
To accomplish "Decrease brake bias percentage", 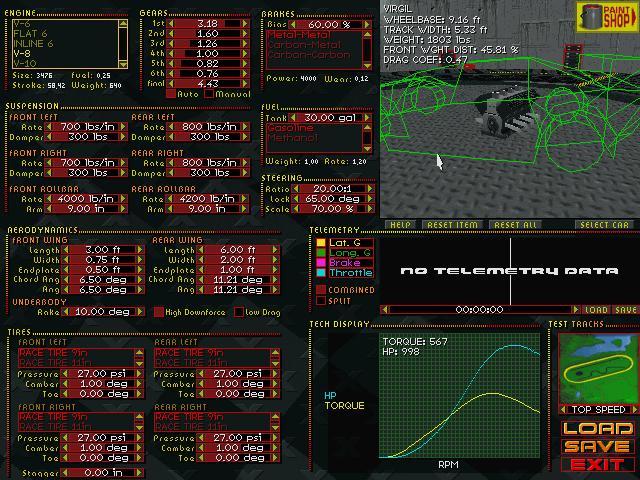I will tap(293, 24).
